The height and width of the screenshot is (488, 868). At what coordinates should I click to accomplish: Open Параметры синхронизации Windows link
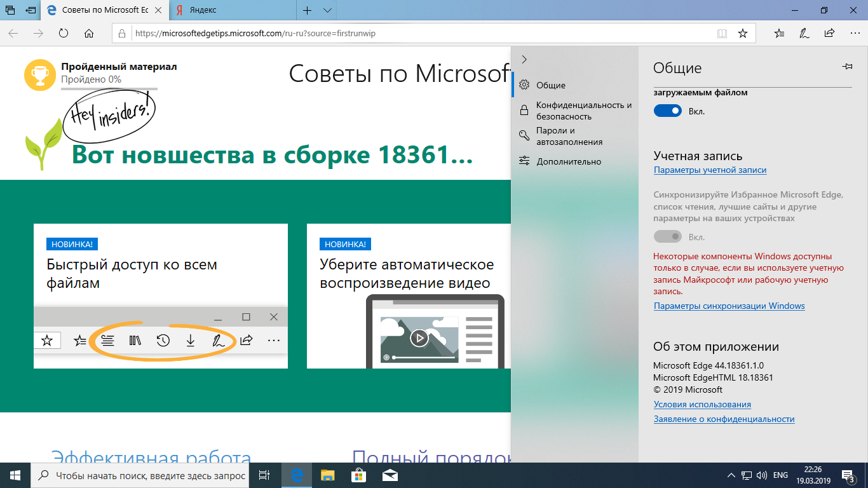[729, 306]
